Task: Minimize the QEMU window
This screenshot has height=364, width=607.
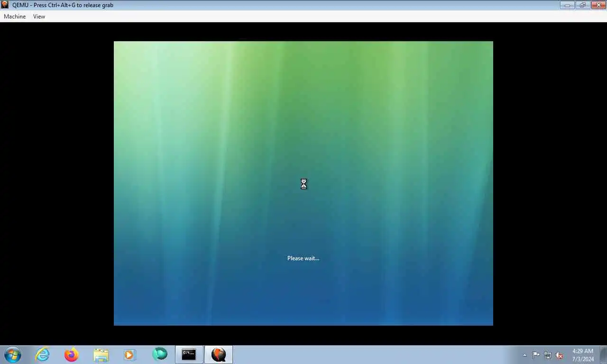Action: [567, 5]
